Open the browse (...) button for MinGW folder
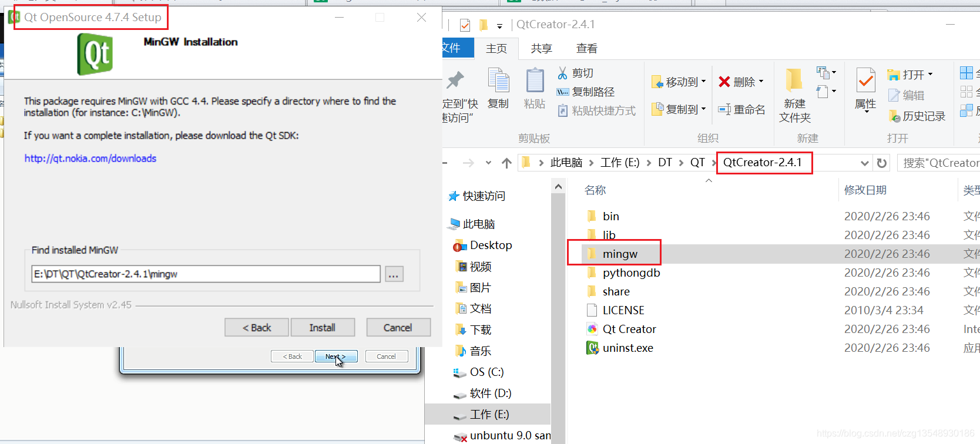Image resolution: width=980 pixels, height=444 pixels. point(394,274)
